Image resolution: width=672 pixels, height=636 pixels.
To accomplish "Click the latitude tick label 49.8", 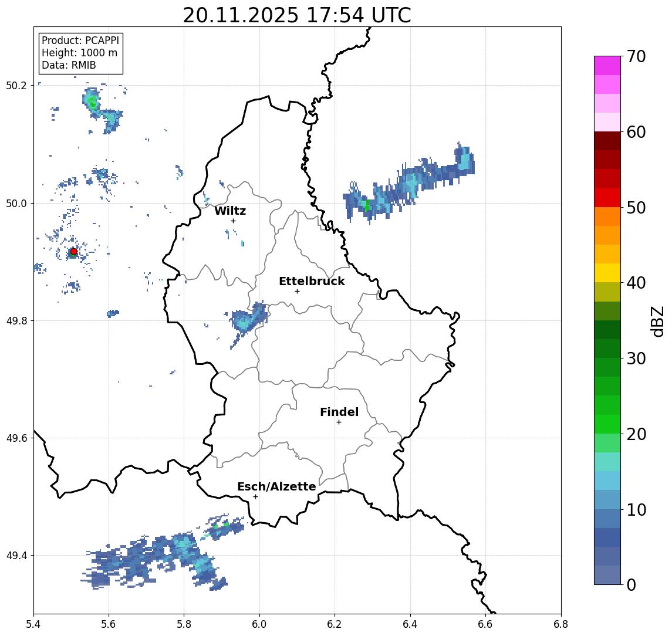I will coord(16,320).
